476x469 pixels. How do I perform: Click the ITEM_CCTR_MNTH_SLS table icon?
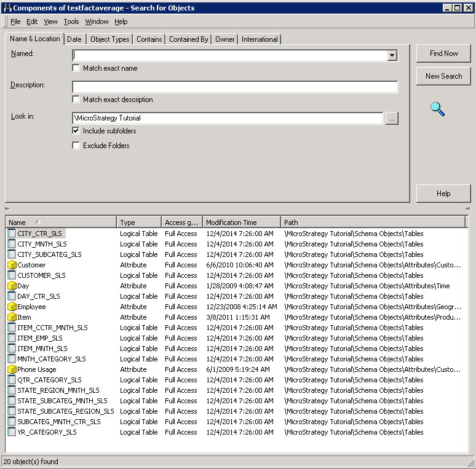click(x=12, y=328)
